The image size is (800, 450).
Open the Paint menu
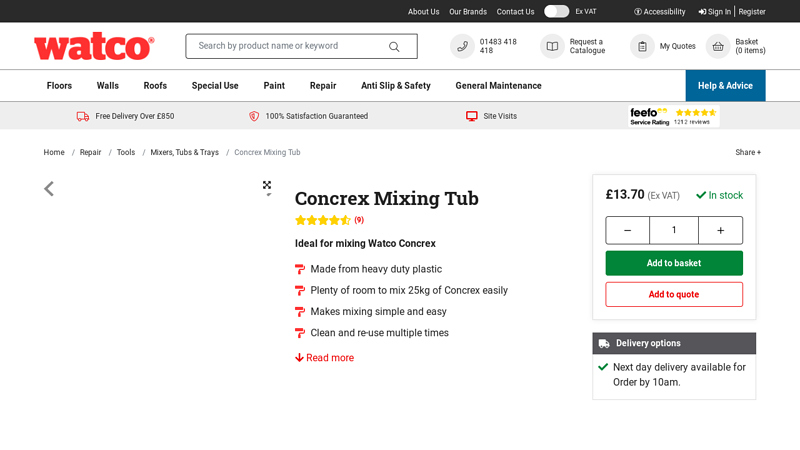274,86
